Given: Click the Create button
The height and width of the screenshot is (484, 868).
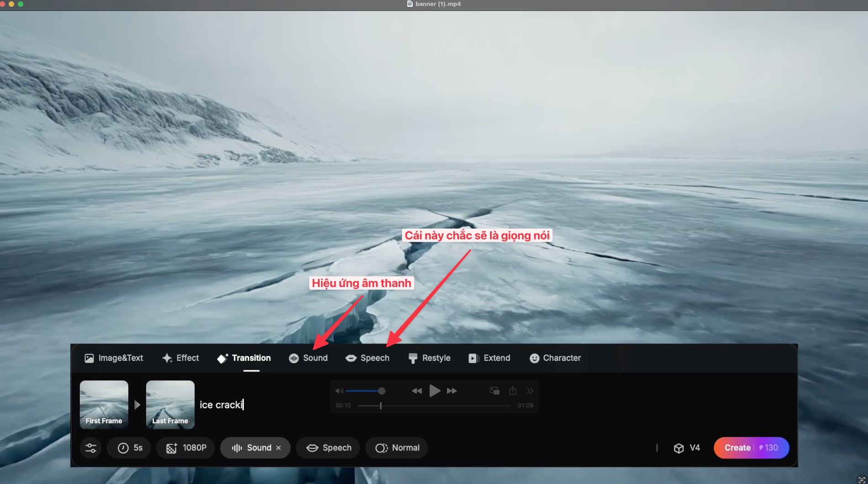Looking at the screenshot, I should tap(751, 448).
